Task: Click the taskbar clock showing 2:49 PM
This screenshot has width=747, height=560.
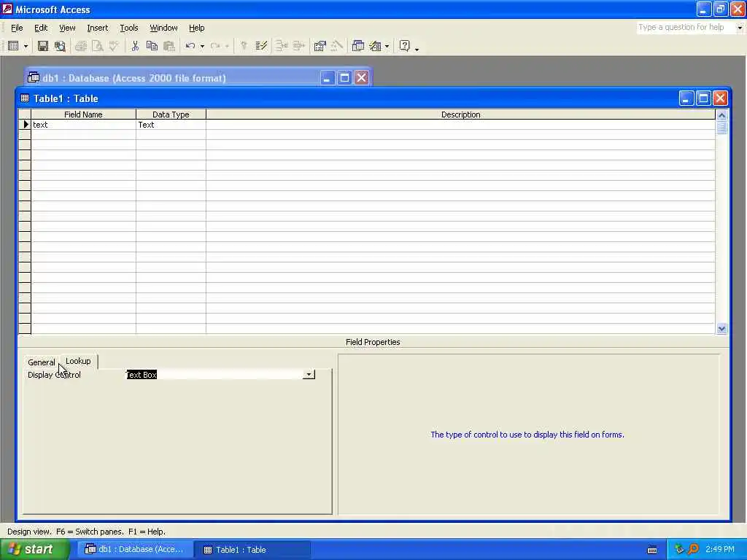Action: 720,549
